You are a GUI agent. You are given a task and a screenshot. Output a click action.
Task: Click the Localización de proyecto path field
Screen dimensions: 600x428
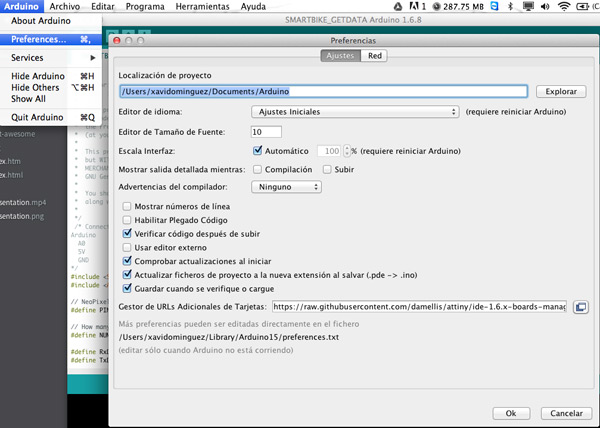[x=323, y=91]
